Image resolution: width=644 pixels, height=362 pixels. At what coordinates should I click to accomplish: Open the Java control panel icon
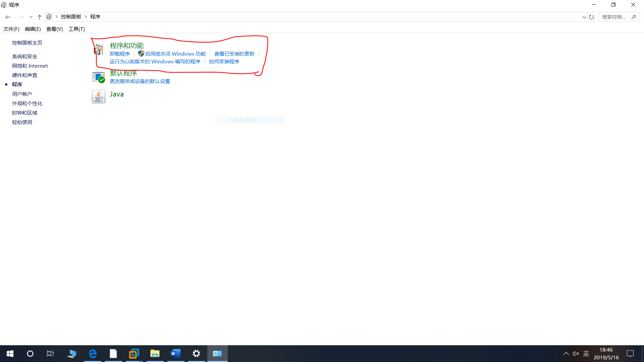coord(99,97)
